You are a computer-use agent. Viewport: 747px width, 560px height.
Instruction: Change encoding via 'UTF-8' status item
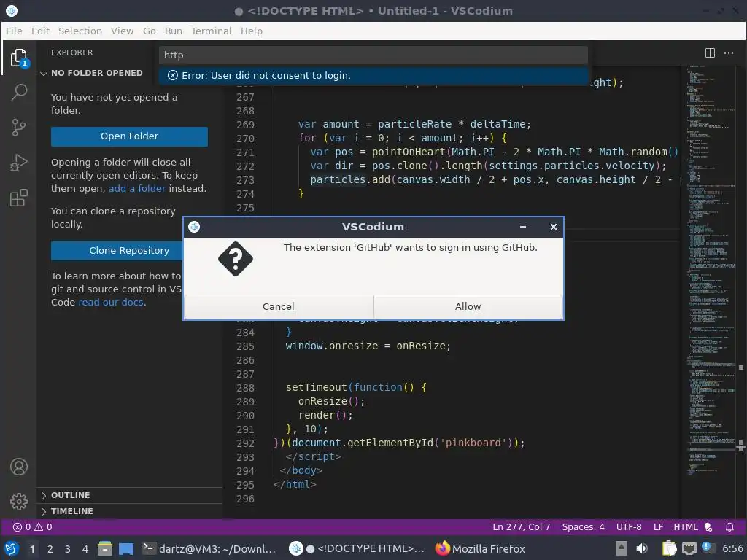(629, 527)
